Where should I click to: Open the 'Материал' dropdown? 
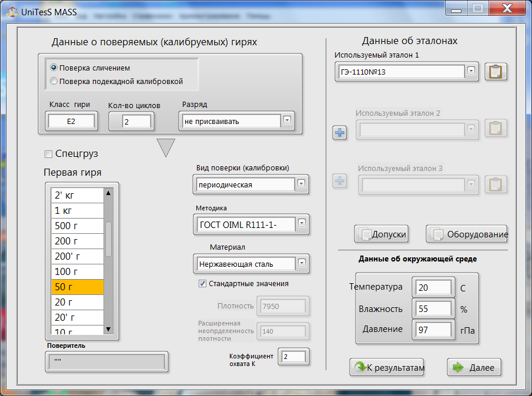pyautogui.click(x=302, y=263)
